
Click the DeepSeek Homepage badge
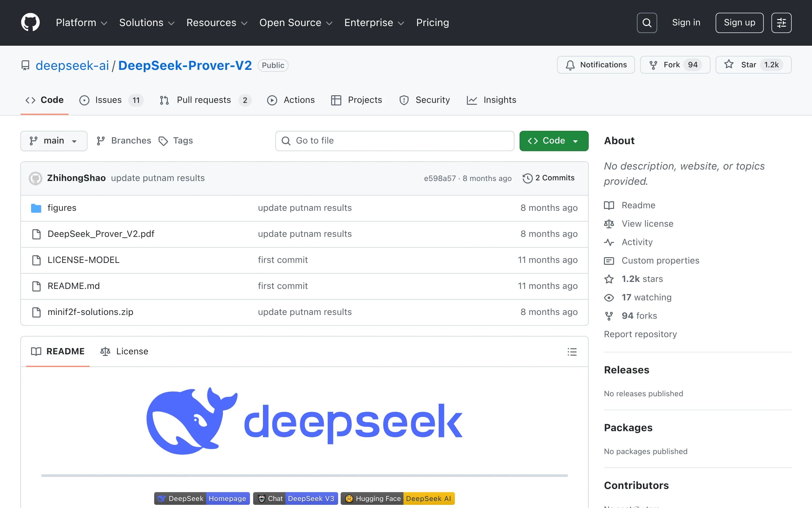pos(202,498)
